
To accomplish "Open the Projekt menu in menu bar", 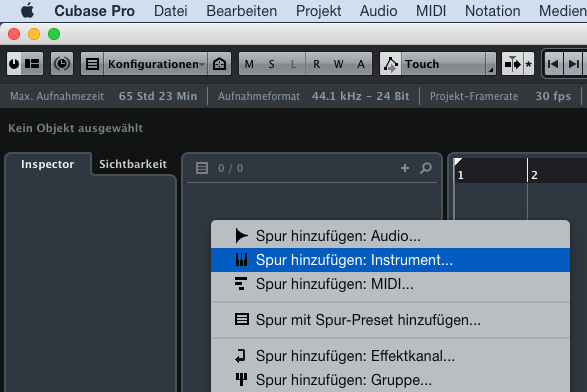I will 318,11.
